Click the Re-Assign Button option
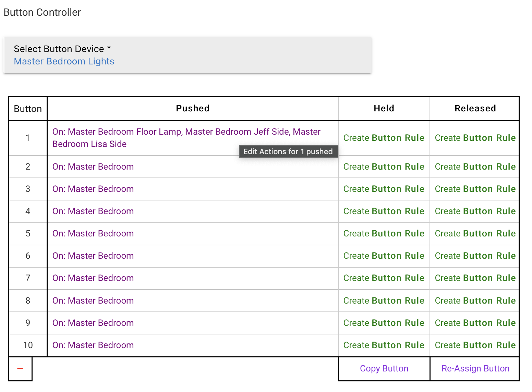The height and width of the screenshot is (392, 532). point(475,369)
